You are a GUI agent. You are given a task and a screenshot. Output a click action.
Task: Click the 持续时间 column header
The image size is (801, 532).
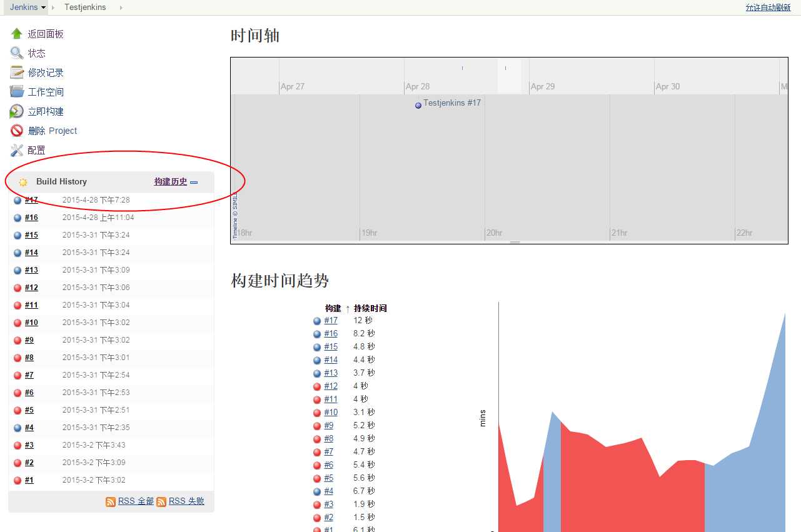370,309
